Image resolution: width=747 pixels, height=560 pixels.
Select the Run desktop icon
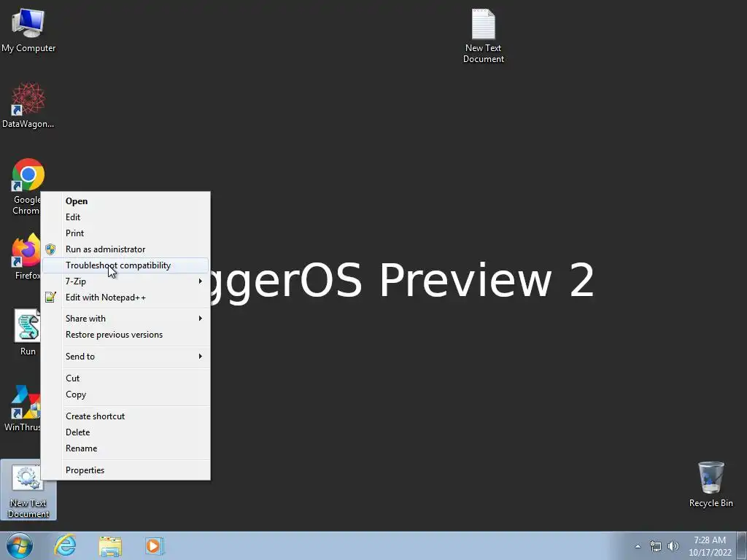pos(28,332)
